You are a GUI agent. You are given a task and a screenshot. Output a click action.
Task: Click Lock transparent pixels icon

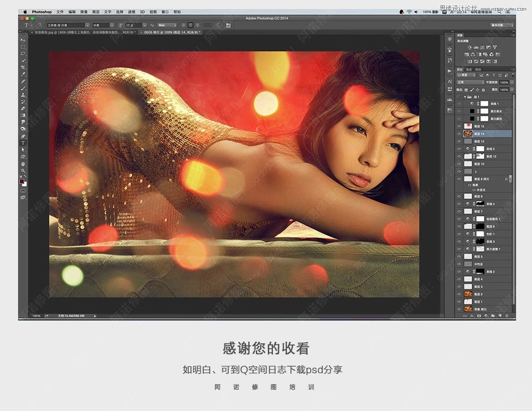pos(466,89)
